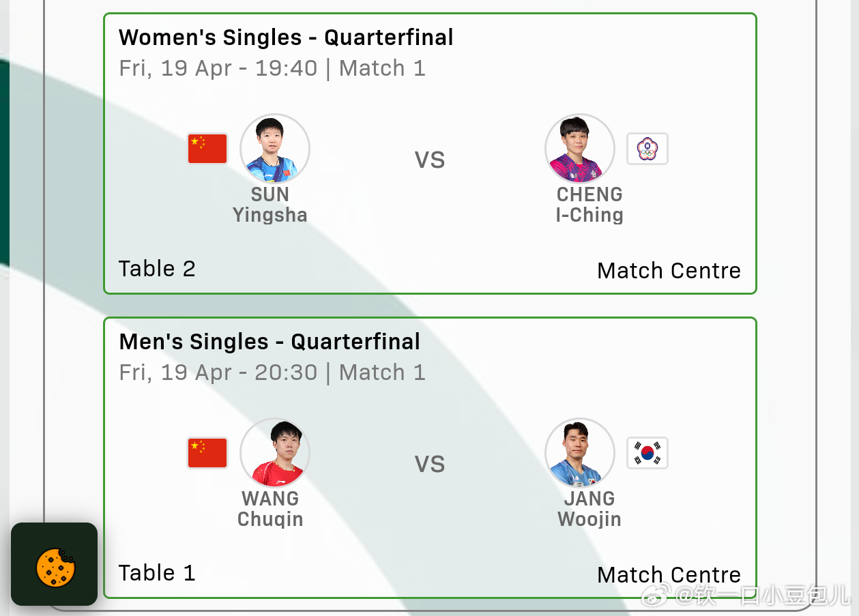859x616 pixels.
Task: Open Jang Woojin's player photo
Action: click(x=580, y=453)
